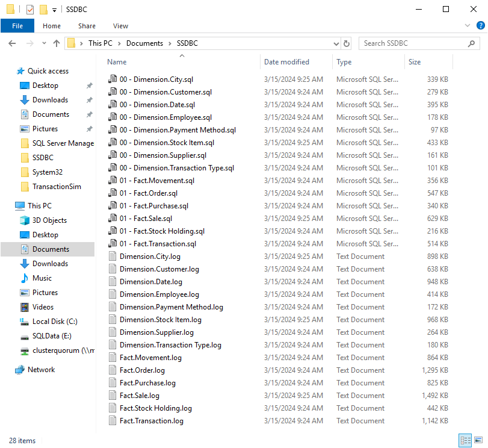The height and width of the screenshot is (448, 488).
Task: Open 3D Objects in navigation pane
Action: (x=49, y=220)
